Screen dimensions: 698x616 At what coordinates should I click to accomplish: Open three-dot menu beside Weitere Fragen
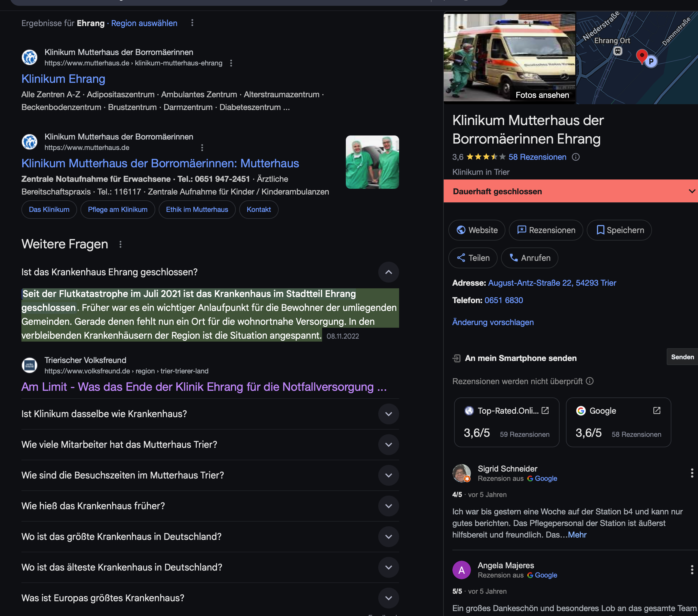coord(120,244)
